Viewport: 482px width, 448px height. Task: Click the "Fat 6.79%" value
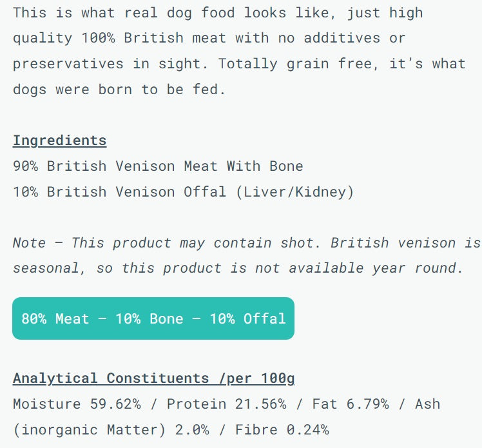click(350, 404)
